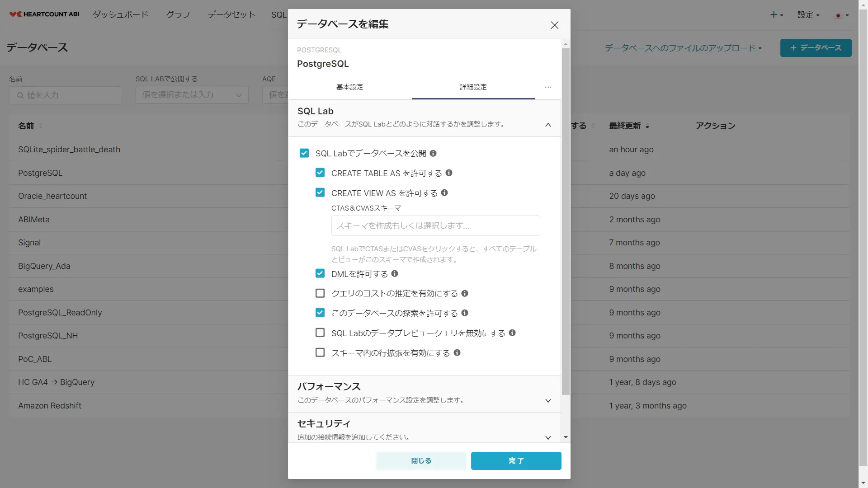Image resolution: width=868 pixels, height=488 pixels.
Task: Click the 閉じる button
Action: click(x=421, y=460)
